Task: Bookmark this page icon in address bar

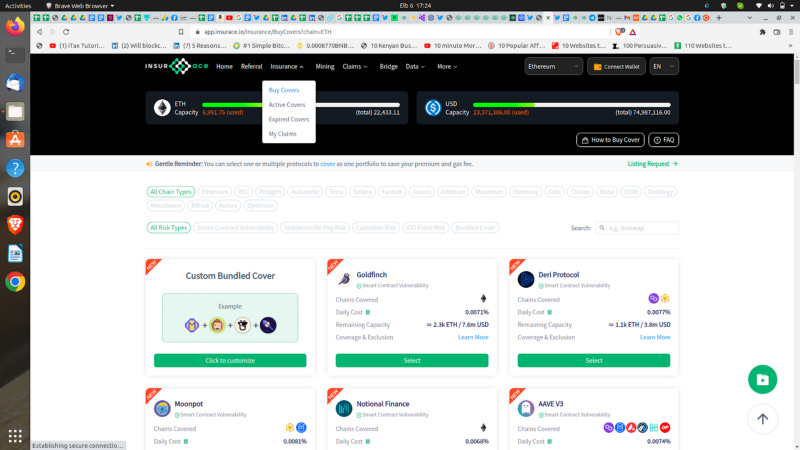Action: coord(181,32)
